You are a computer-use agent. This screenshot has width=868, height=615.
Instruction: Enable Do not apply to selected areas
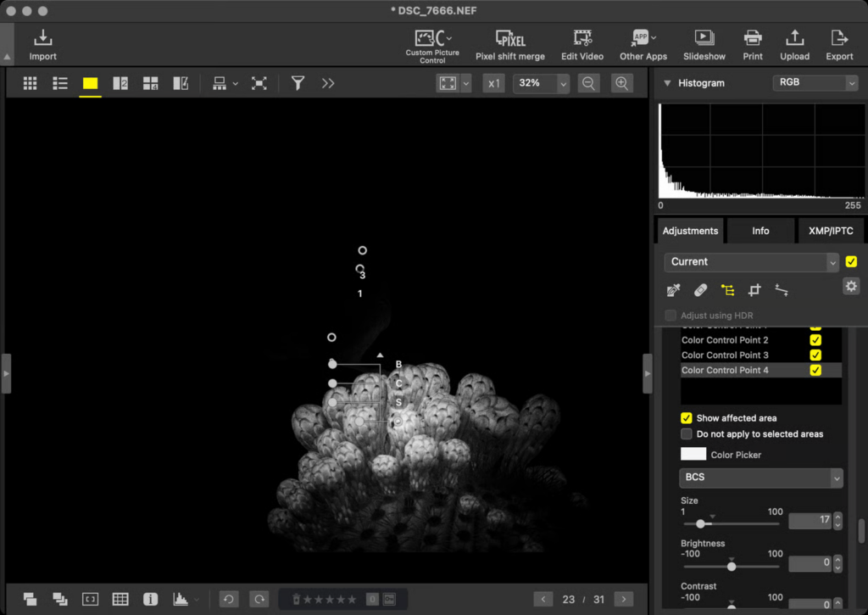tap(687, 434)
